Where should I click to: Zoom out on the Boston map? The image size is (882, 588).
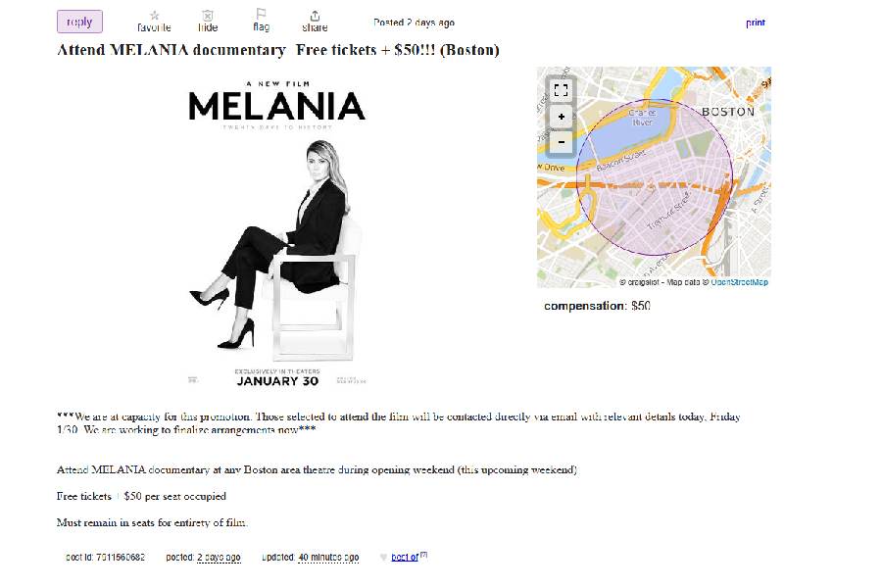coord(561,142)
